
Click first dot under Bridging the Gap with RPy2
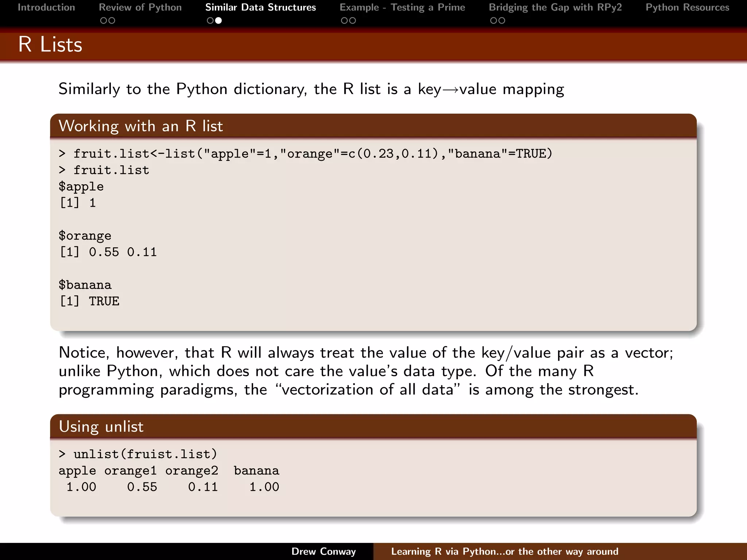pyautogui.click(x=494, y=21)
